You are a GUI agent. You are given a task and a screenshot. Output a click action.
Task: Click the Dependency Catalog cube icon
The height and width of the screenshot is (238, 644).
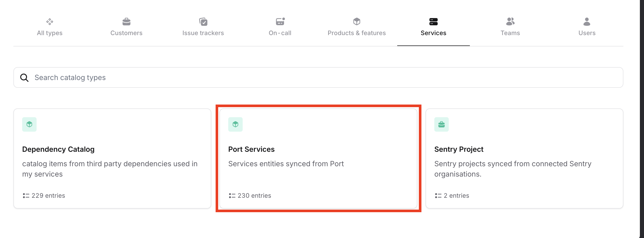[29, 124]
